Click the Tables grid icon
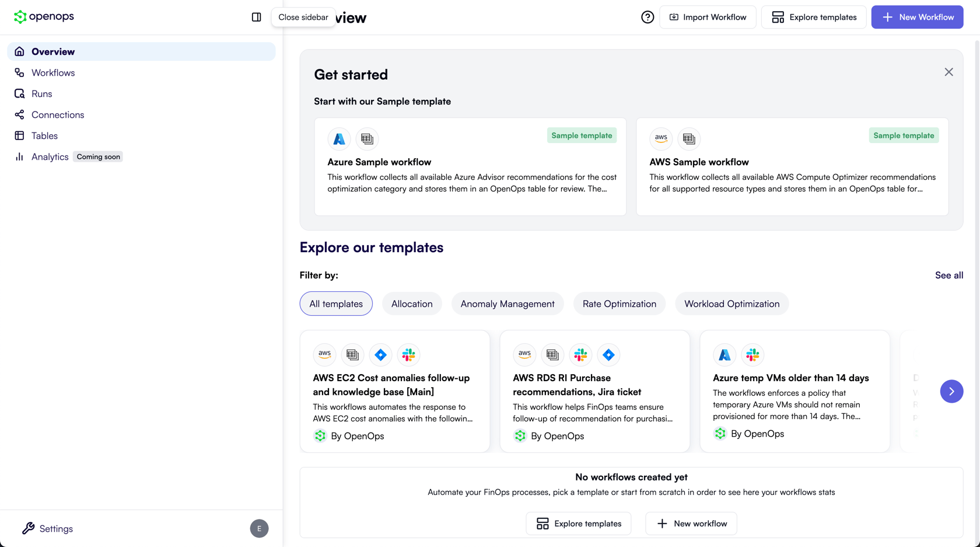 click(x=19, y=135)
